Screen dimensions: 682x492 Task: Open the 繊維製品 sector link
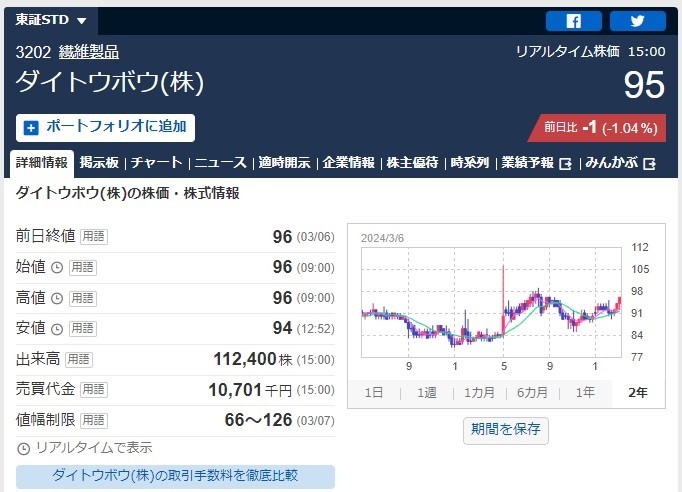coord(89,52)
